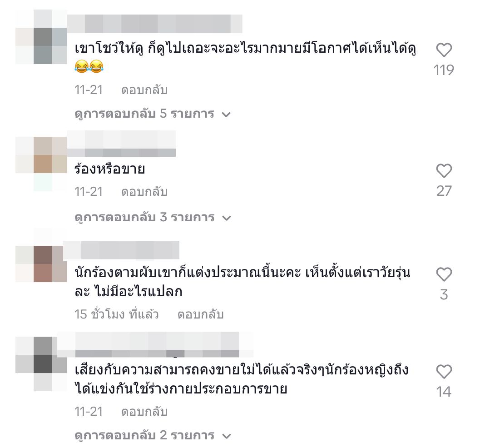Image resolution: width=485 pixels, height=448 pixels.
Task: Open the first commenter's username
Action: (x=154, y=24)
